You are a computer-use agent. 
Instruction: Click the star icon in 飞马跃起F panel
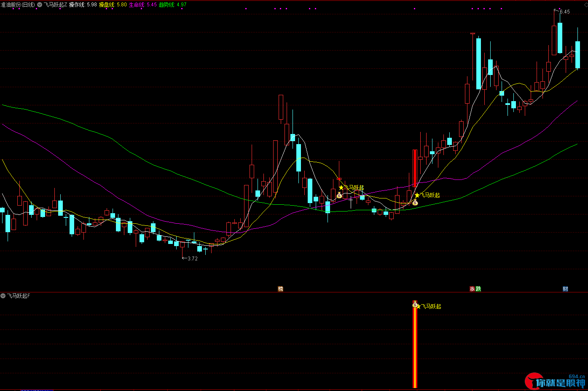[419, 306]
